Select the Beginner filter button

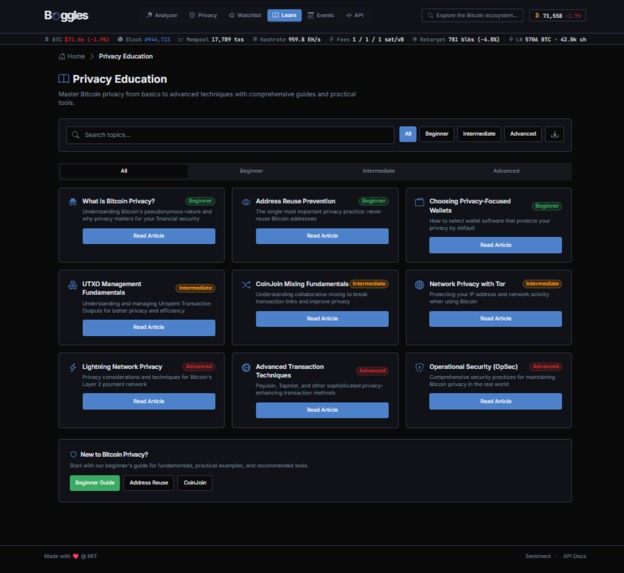click(x=437, y=134)
